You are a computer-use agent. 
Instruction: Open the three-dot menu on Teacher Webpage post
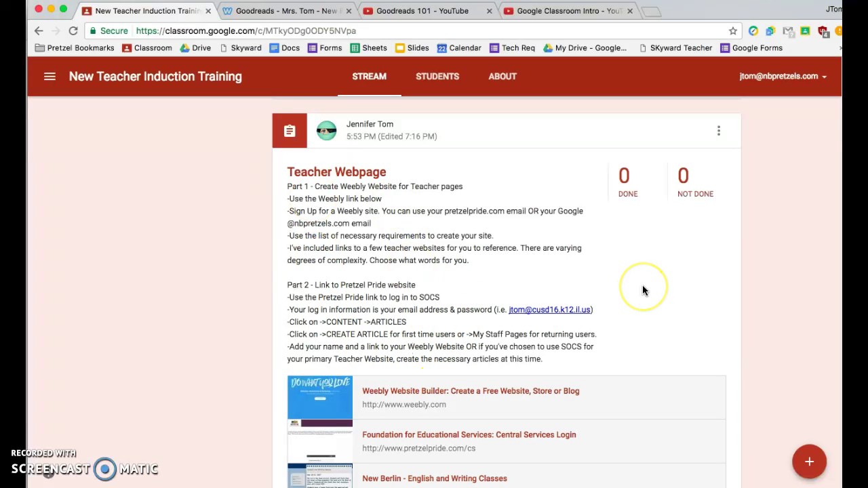click(719, 131)
